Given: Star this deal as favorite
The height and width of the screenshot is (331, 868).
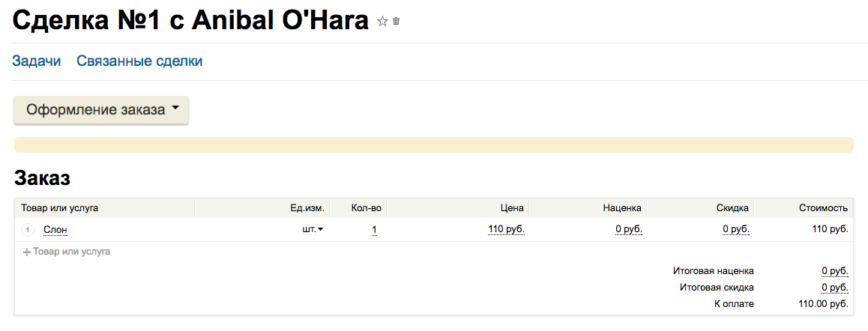Looking at the screenshot, I should (382, 22).
